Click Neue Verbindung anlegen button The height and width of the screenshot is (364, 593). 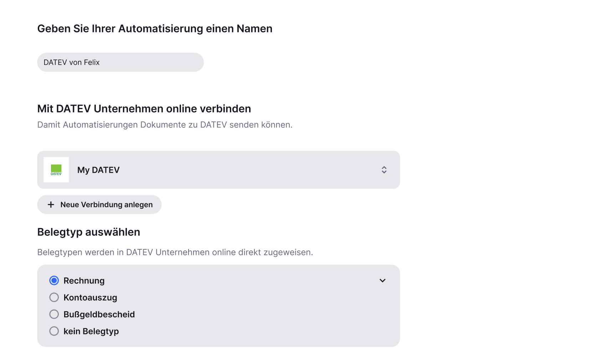(x=99, y=204)
